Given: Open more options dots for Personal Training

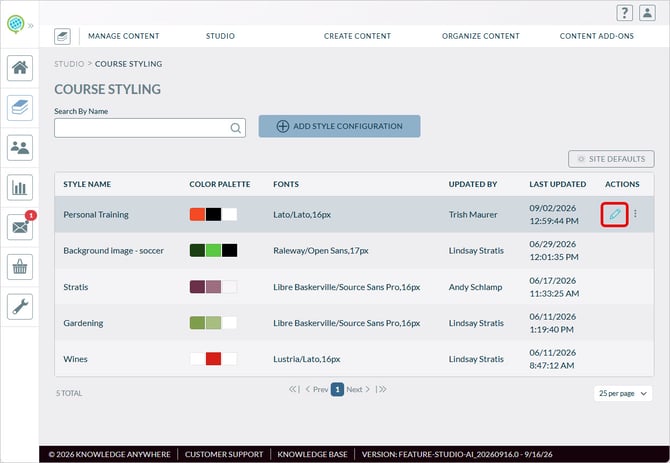Looking at the screenshot, I should coord(635,214).
